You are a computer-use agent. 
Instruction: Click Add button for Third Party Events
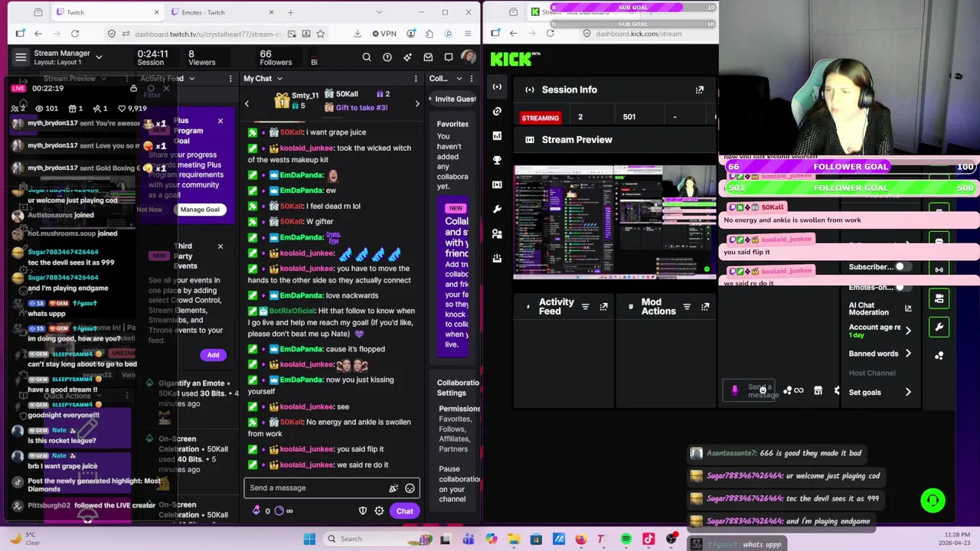click(213, 355)
